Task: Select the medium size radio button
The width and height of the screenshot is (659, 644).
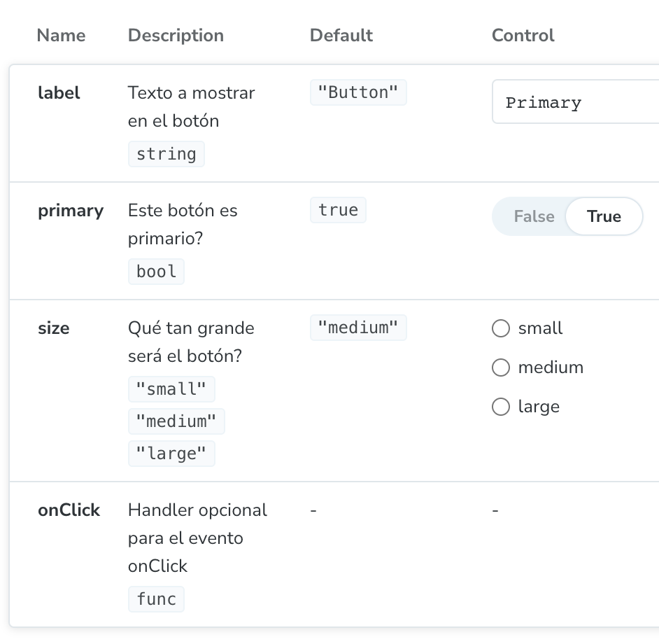Action: (501, 367)
